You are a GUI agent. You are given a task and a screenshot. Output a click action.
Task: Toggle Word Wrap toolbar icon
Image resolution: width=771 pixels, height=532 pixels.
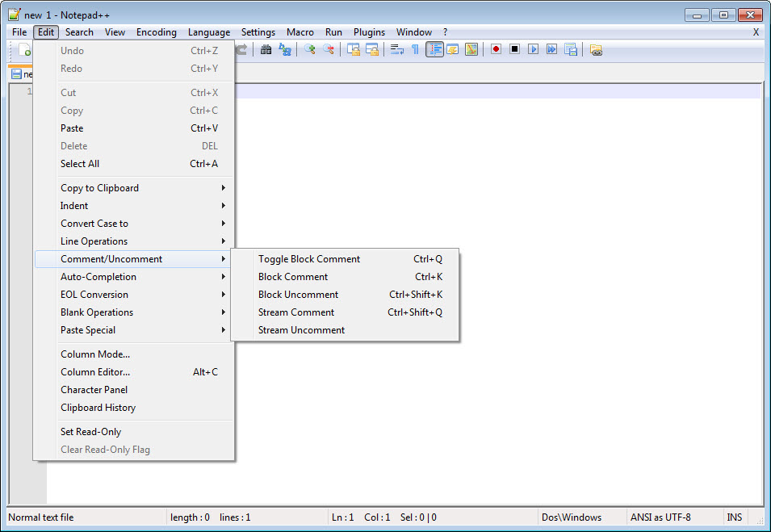point(397,50)
